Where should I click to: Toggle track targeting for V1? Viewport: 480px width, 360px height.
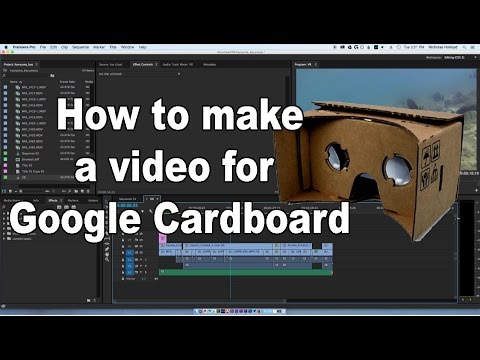[130, 253]
